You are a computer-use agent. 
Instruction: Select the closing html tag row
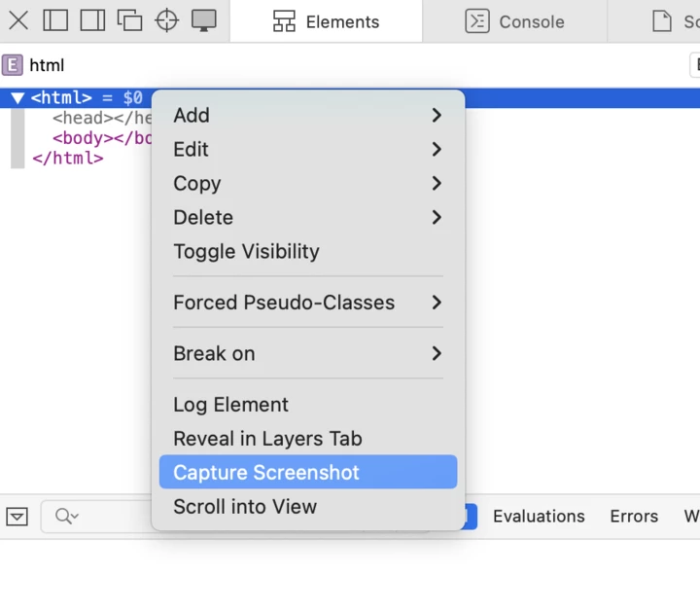pyautogui.click(x=68, y=159)
